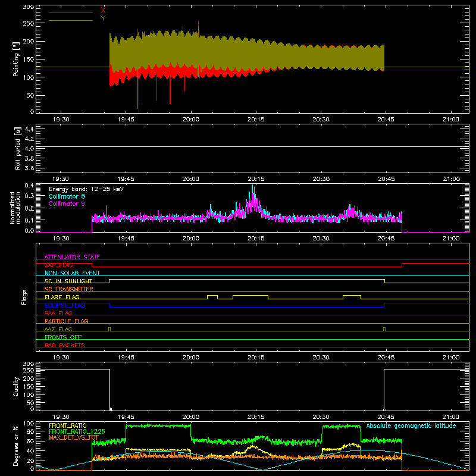Image resolution: width=476 pixels, height=476 pixels.
Task: Click the 'Flags' axis label
Action: coord(24,297)
